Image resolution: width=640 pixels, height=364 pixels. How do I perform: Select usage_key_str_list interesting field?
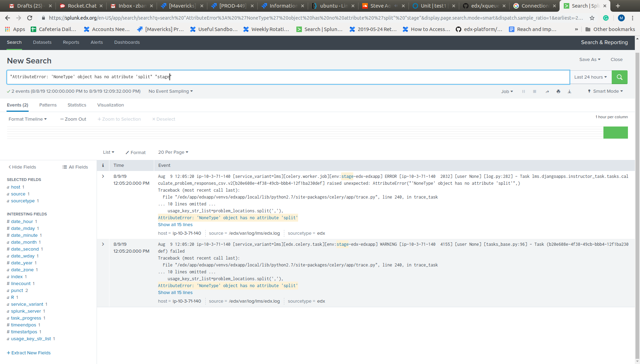click(x=31, y=339)
